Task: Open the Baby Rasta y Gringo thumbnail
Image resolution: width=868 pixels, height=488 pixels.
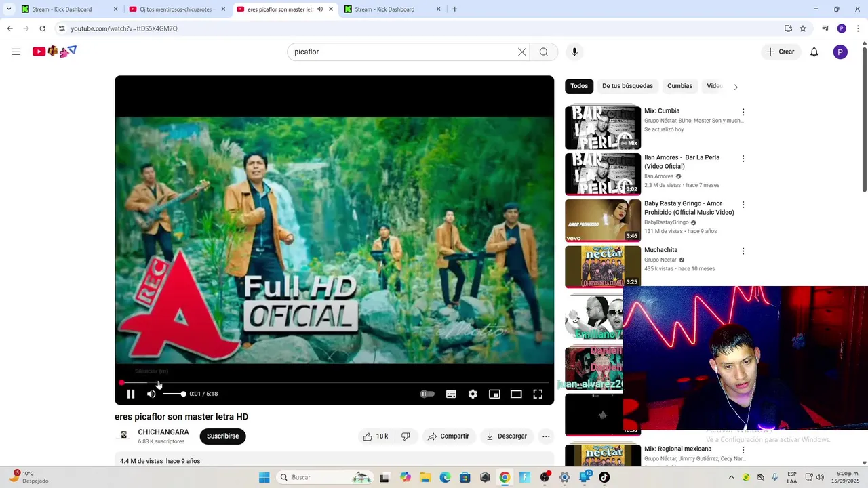Action: pos(603,220)
